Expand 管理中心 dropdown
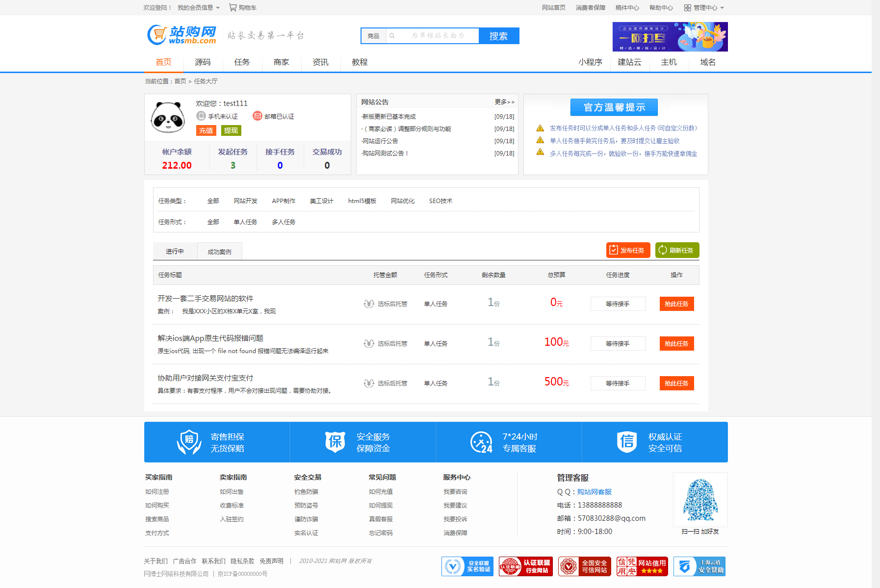 click(x=708, y=8)
